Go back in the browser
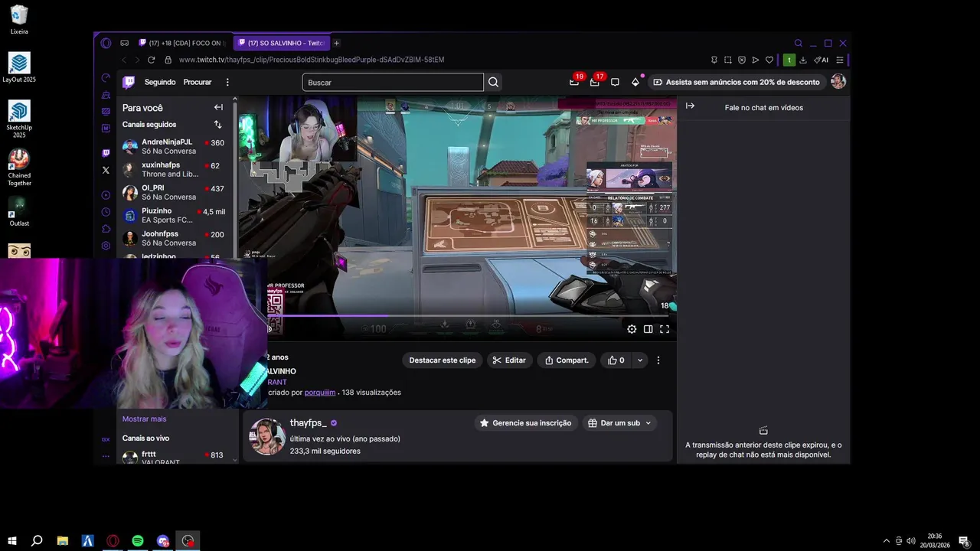 [124, 60]
